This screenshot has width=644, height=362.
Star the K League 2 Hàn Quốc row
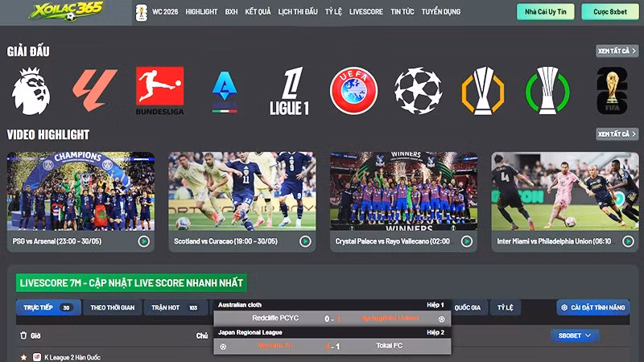point(24,357)
